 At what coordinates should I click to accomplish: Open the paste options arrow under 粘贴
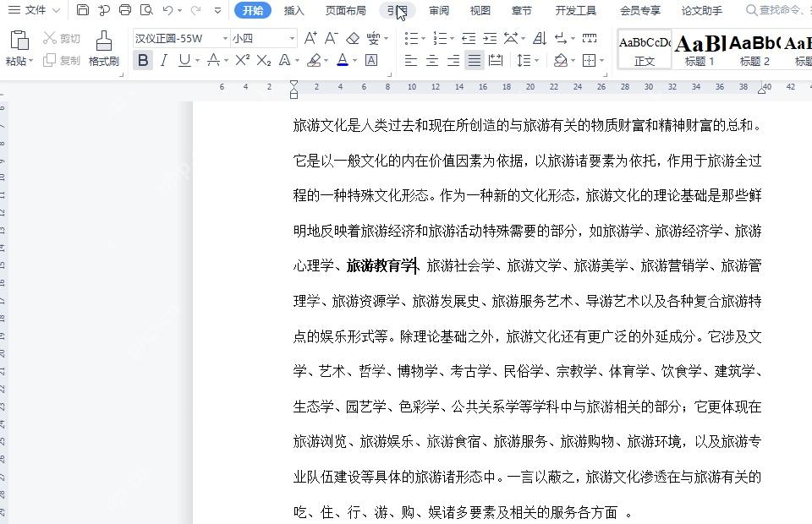point(31,61)
